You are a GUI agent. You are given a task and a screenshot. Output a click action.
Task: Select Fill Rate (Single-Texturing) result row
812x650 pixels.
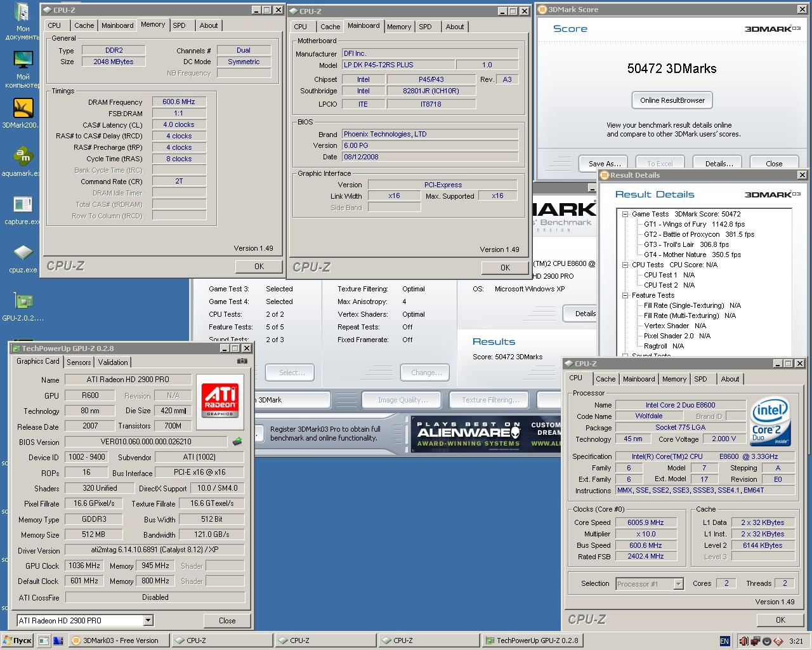point(692,305)
